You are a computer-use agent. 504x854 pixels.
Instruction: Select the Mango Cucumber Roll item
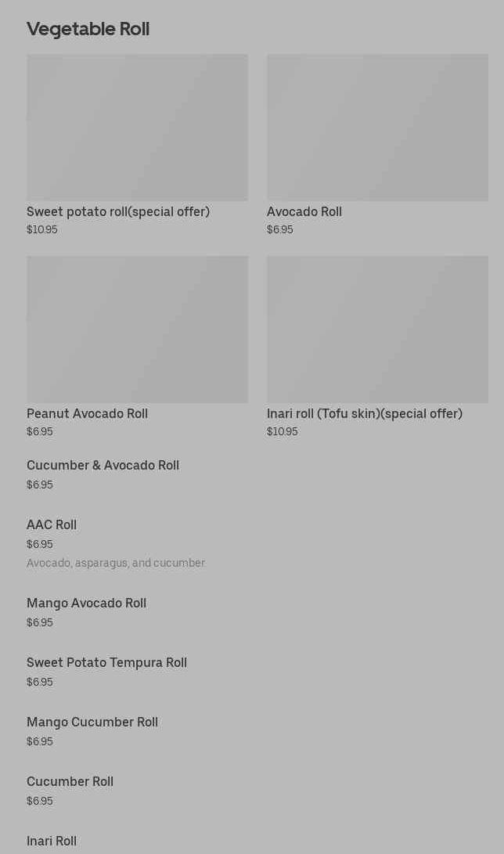point(92,722)
